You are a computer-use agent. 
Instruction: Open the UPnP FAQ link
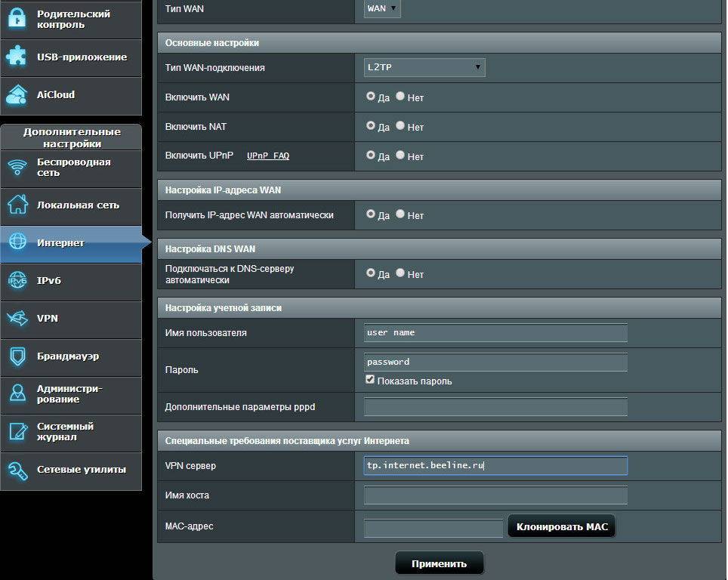point(268,156)
